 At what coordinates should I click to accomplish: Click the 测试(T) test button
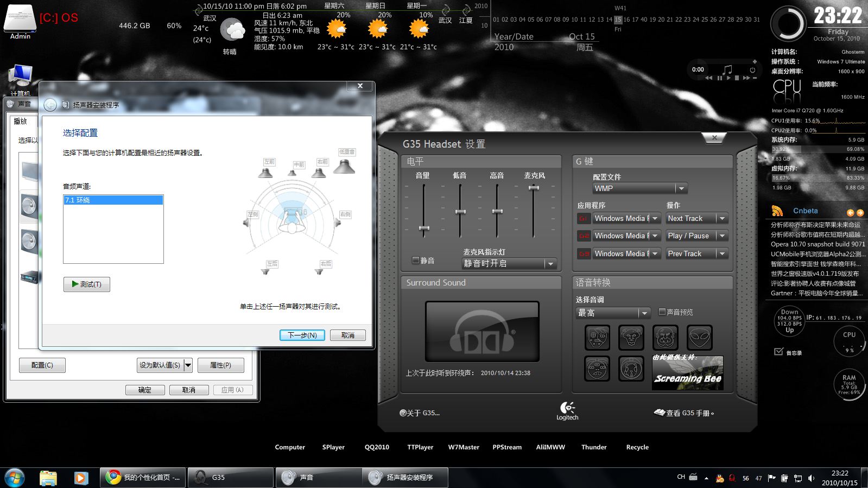point(87,284)
